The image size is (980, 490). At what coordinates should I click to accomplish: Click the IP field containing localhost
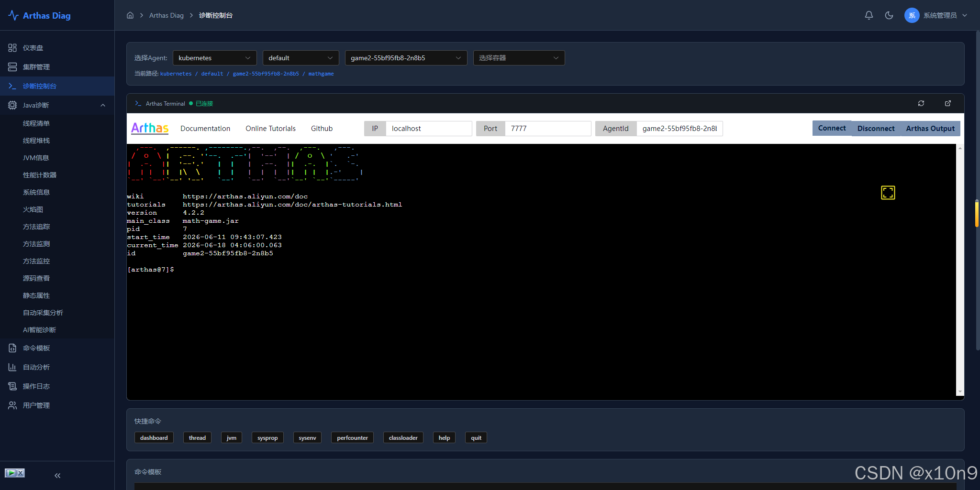pos(429,129)
